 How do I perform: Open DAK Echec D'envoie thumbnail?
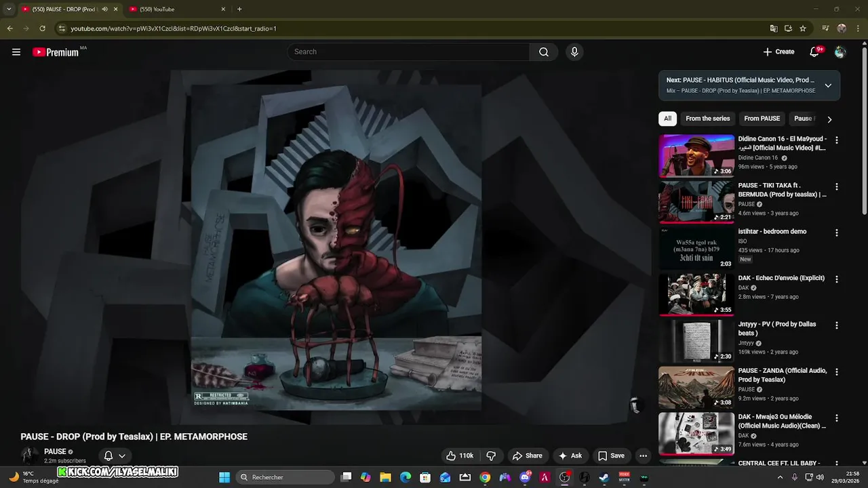(696, 294)
